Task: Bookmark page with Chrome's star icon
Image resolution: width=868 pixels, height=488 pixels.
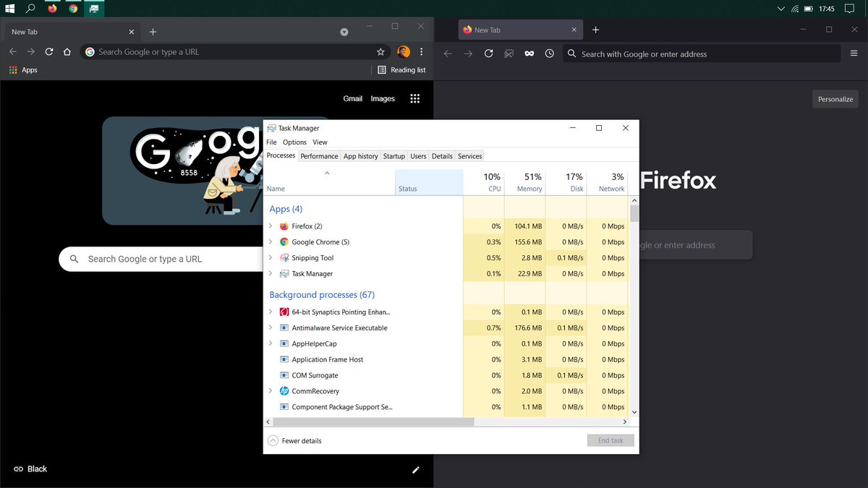Action: pyautogui.click(x=380, y=52)
